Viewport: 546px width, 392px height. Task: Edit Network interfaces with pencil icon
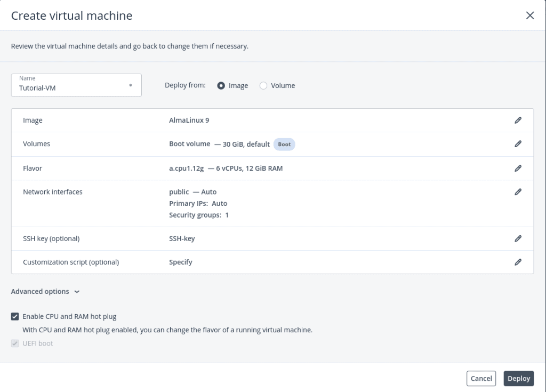[518, 192]
